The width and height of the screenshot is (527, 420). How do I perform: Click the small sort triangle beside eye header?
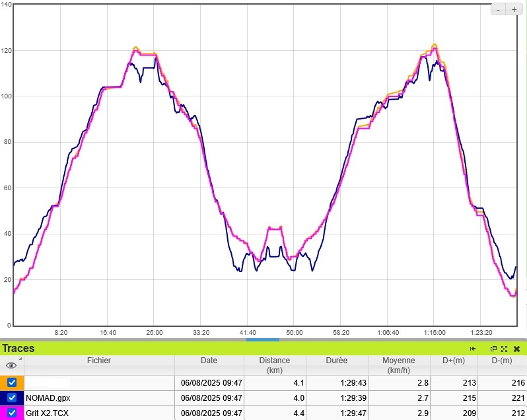pyautogui.click(x=20, y=360)
